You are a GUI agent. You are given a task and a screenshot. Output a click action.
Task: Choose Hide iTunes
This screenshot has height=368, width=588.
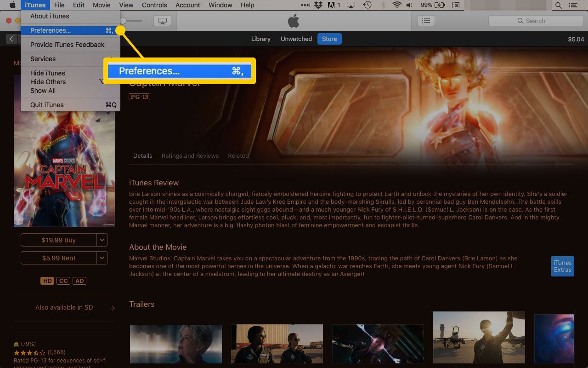coord(70,73)
